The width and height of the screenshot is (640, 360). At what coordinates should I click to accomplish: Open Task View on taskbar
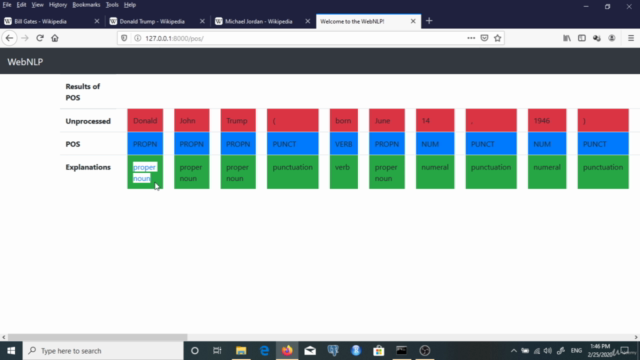[x=217, y=351]
